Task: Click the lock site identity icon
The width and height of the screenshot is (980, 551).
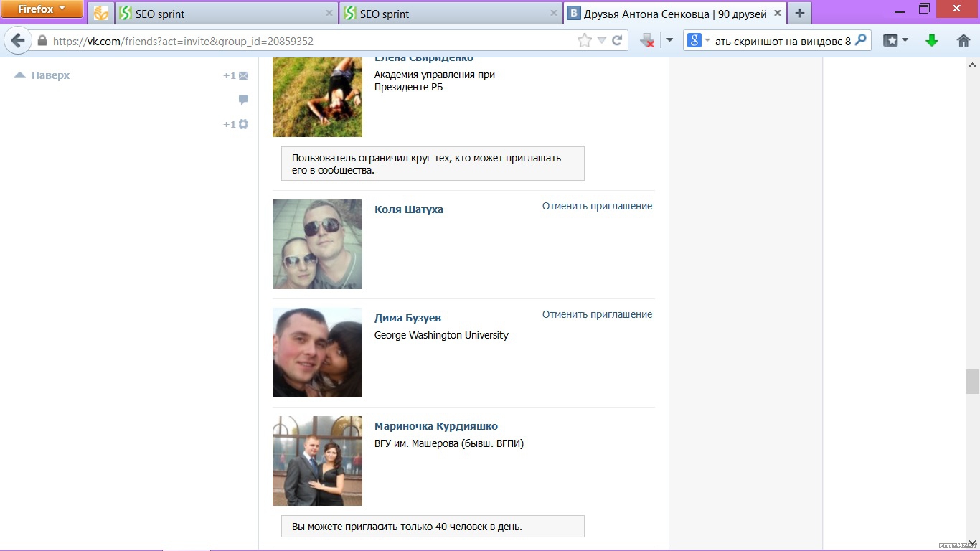Action: click(42, 41)
